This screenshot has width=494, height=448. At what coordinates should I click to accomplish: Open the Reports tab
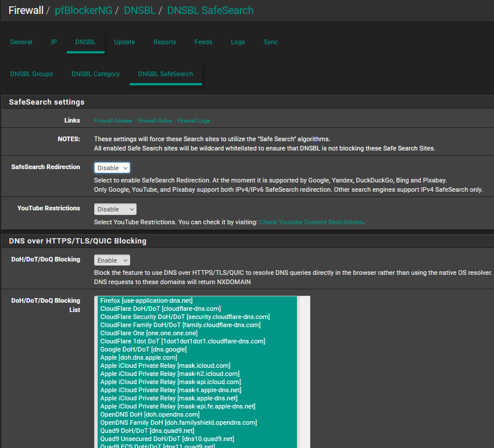click(x=164, y=42)
